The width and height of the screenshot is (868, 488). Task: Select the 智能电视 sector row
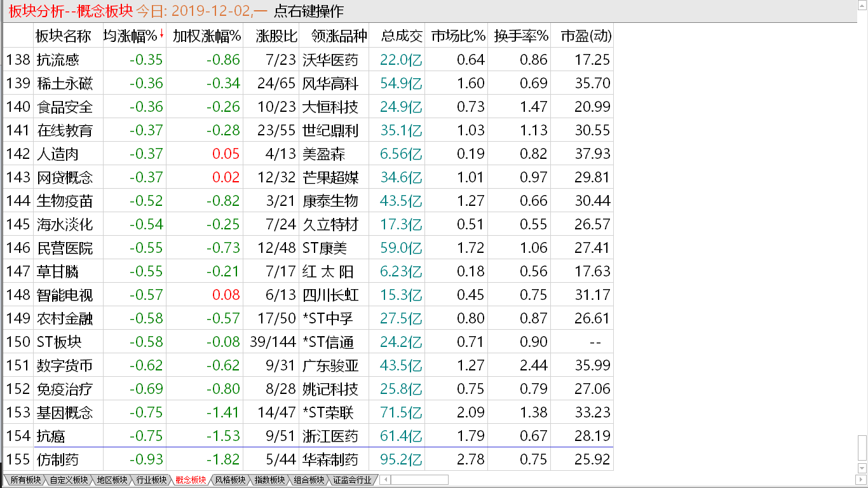pyautogui.click(x=308, y=295)
